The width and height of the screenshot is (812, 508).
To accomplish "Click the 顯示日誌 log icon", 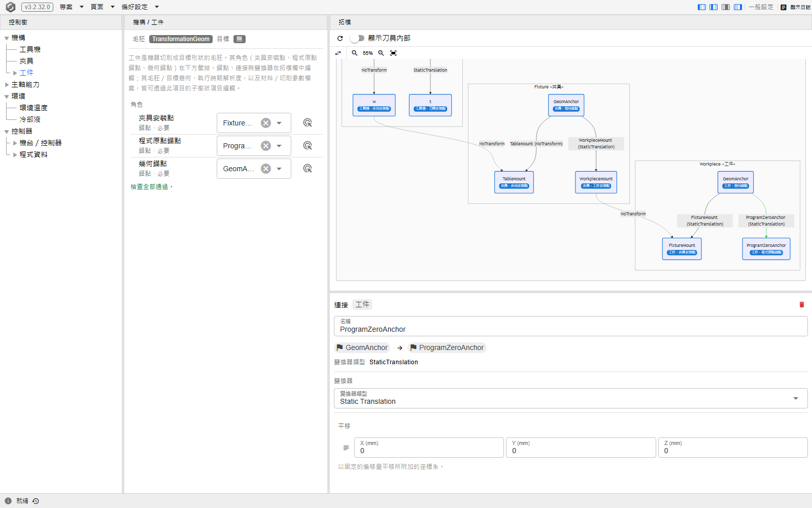I will (x=784, y=7).
